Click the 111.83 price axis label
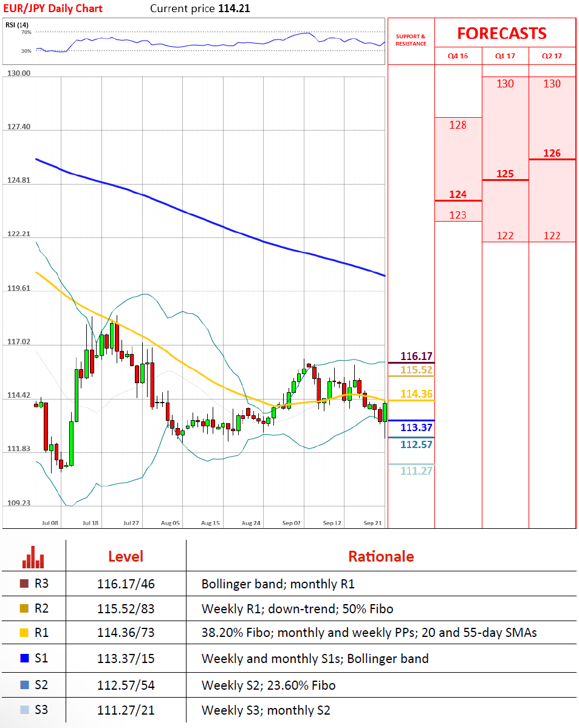 tap(19, 449)
